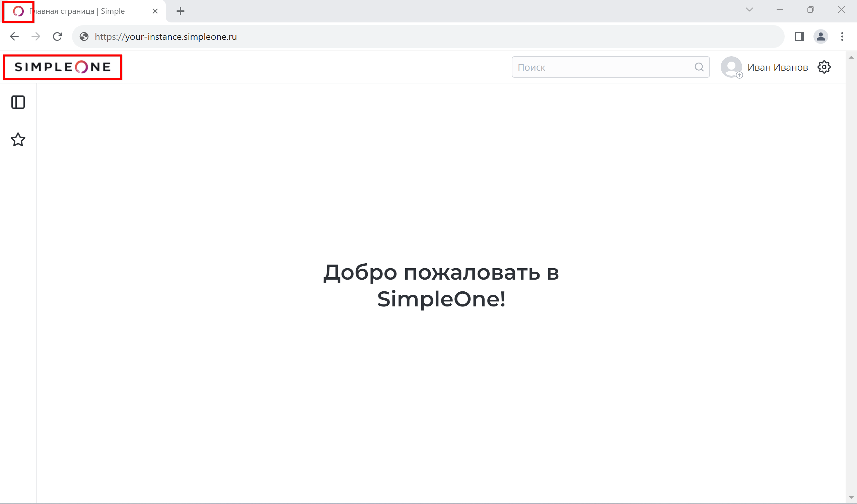
Task: Open the settings gear icon
Action: pyautogui.click(x=824, y=67)
